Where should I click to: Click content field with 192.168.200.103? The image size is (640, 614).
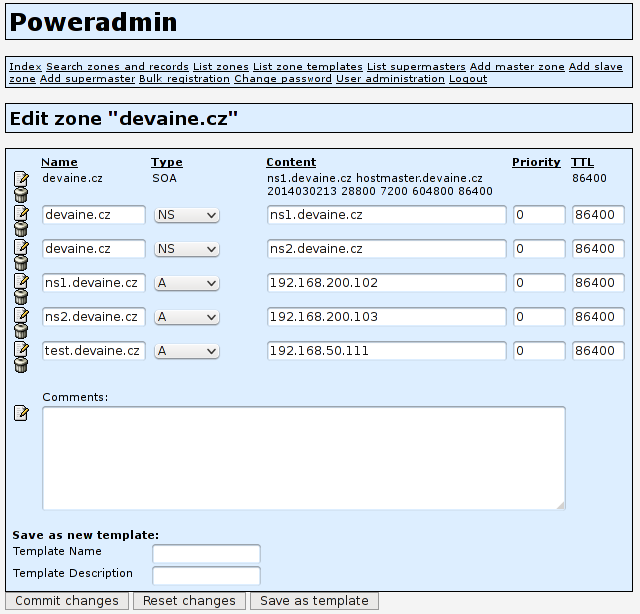[x=387, y=317]
